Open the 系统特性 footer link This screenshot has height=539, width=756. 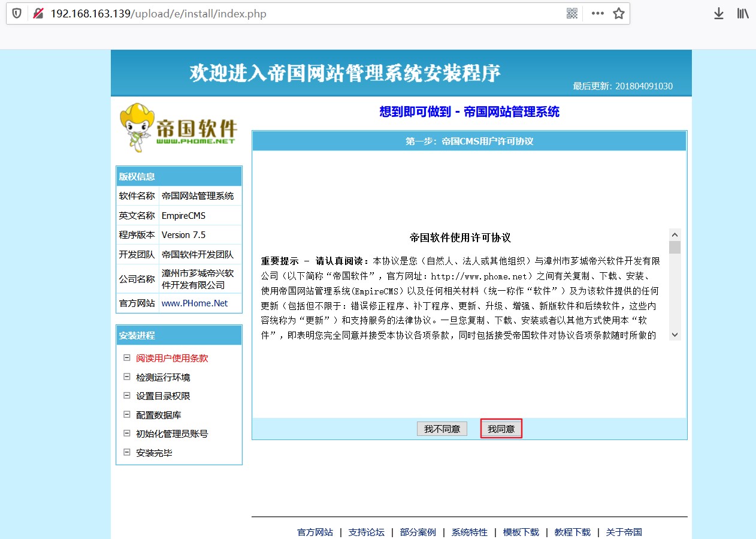[470, 532]
